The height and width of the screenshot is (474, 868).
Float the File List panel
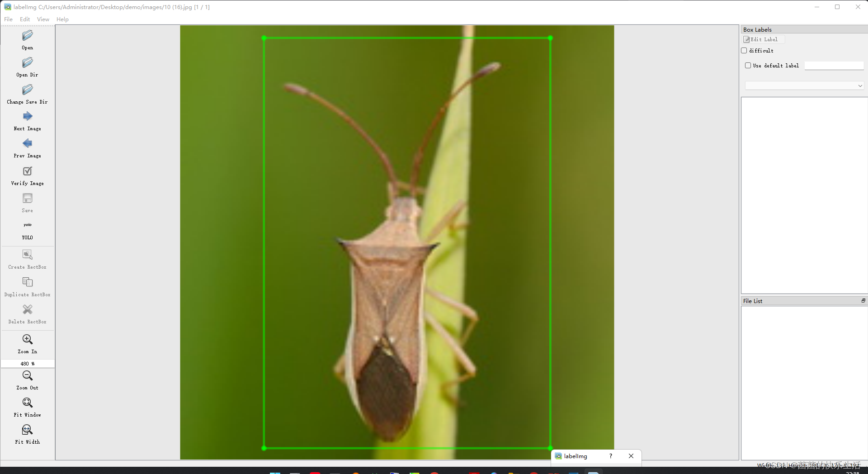pyautogui.click(x=863, y=301)
